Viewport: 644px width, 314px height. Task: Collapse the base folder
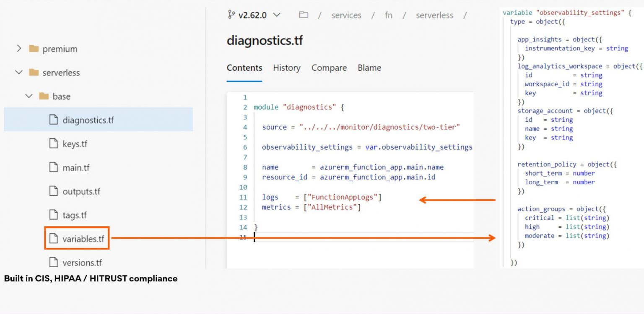pyautogui.click(x=29, y=96)
